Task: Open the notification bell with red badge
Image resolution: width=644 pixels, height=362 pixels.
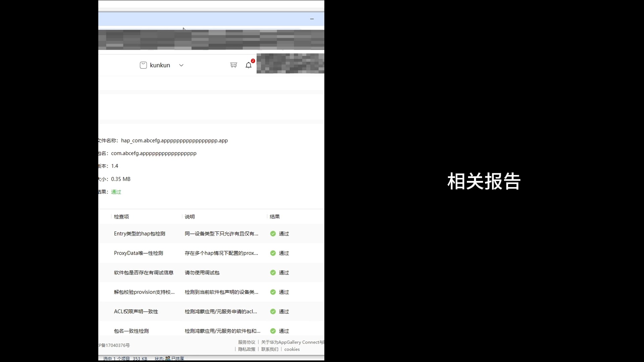Action: pos(249,65)
